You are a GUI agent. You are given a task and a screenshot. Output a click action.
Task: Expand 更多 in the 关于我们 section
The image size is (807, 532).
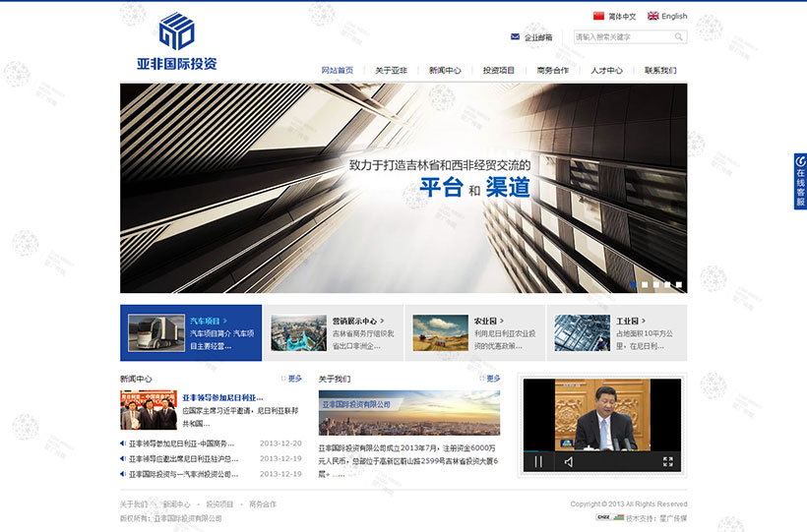coord(492,379)
